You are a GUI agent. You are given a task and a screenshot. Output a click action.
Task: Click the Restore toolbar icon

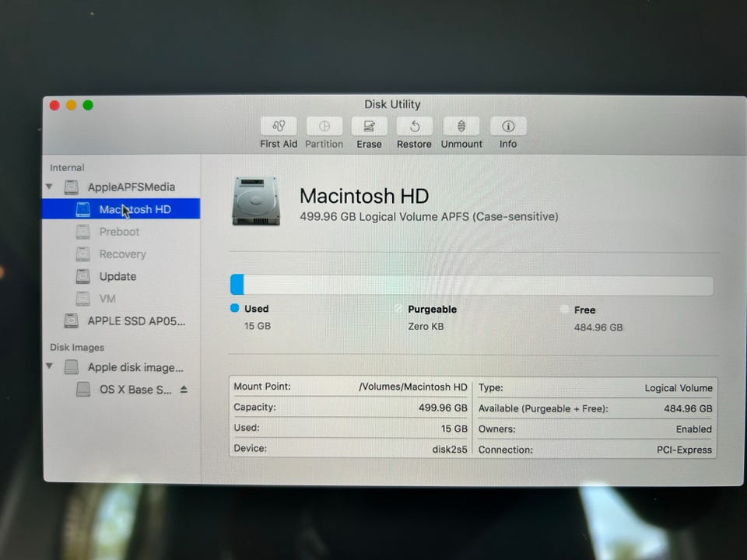coord(415,126)
